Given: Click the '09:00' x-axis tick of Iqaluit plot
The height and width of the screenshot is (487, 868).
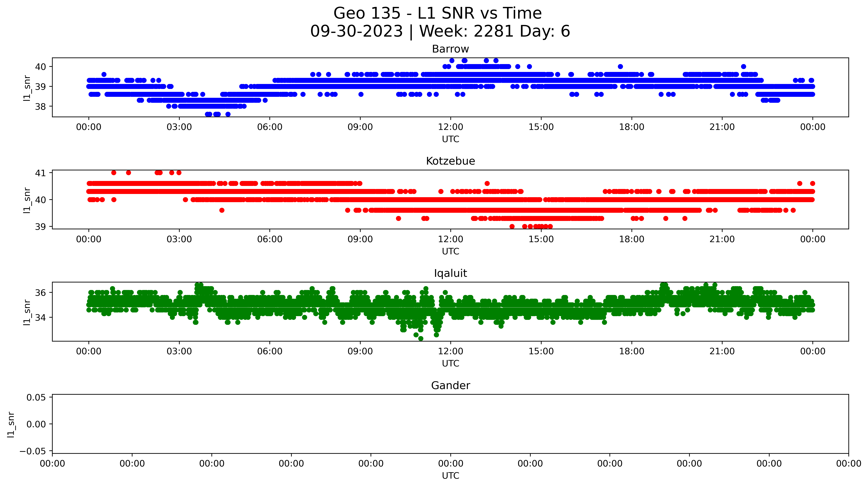Looking at the screenshot, I should [360, 351].
